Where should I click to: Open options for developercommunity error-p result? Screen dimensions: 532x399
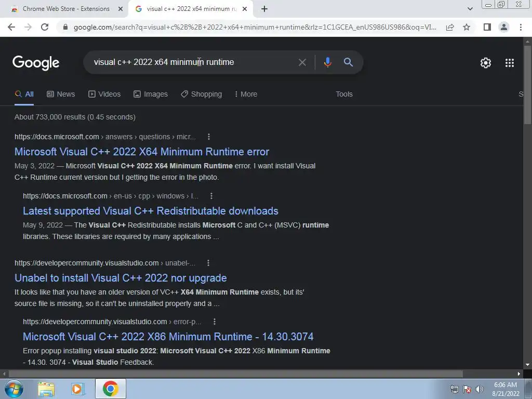(215, 322)
